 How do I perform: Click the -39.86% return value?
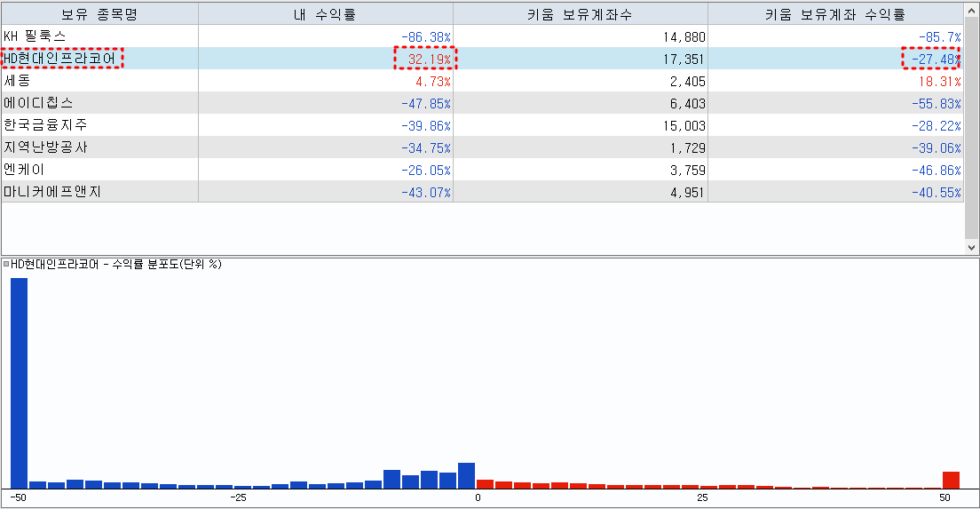[425, 126]
